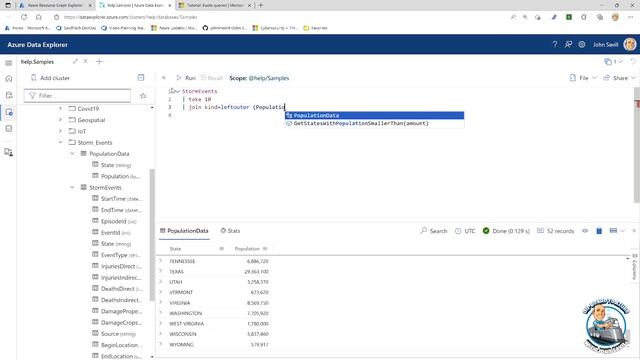Close the help.Samples query tab
Image resolution: width=640 pixels, height=360 pixels.
pos(85,61)
